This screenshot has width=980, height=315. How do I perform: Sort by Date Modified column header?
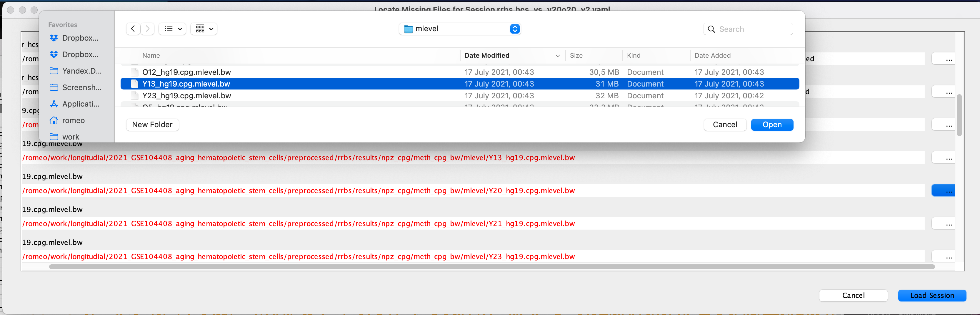tap(487, 55)
